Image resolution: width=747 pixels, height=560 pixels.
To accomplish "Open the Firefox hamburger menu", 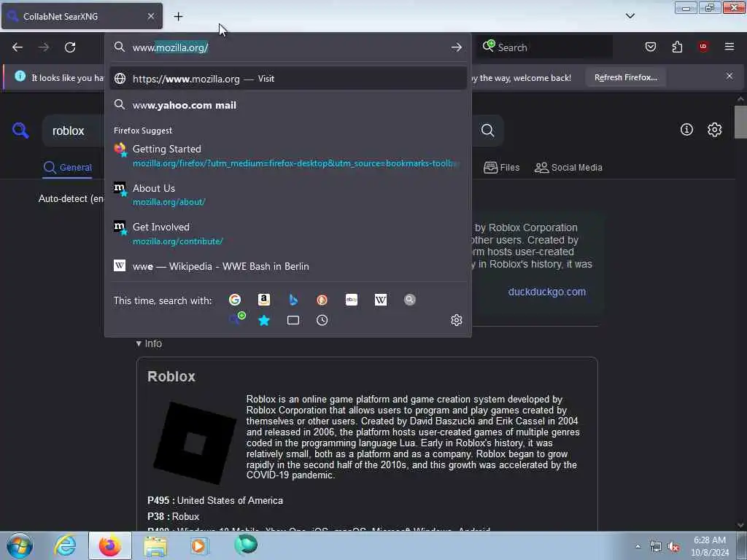I will [729, 47].
